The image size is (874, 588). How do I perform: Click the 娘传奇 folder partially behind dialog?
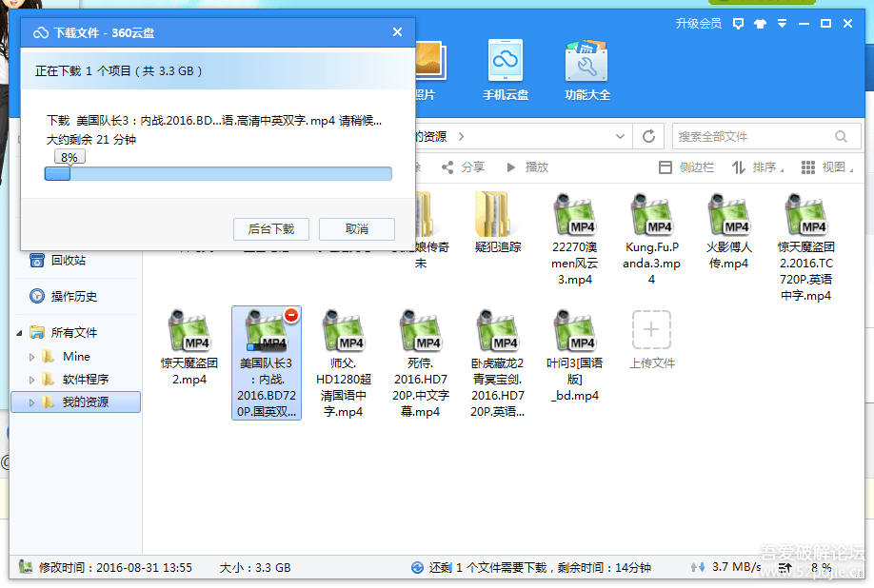(429, 229)
